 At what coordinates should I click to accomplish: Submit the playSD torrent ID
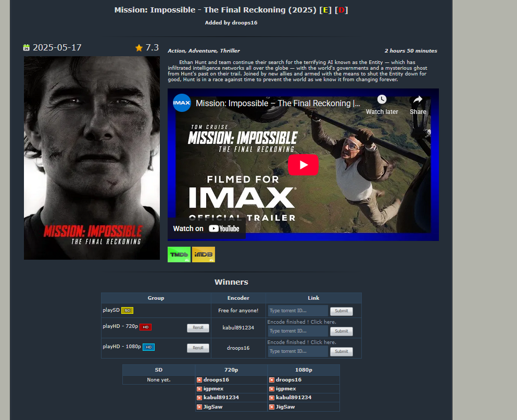coord(341,311)
